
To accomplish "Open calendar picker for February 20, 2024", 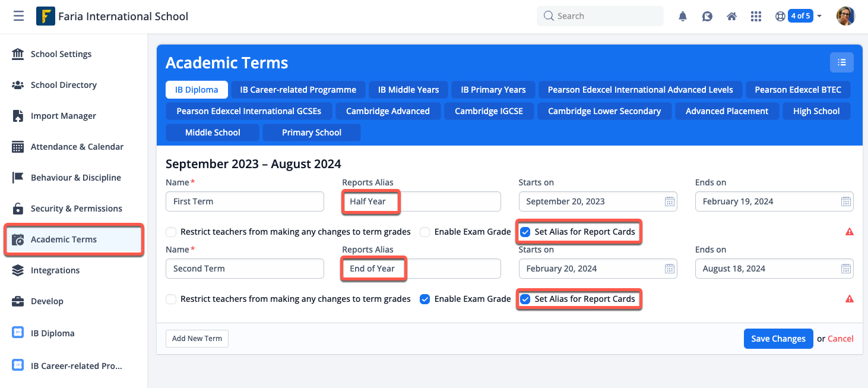I will pyautogui.click(x=669, y=269).
